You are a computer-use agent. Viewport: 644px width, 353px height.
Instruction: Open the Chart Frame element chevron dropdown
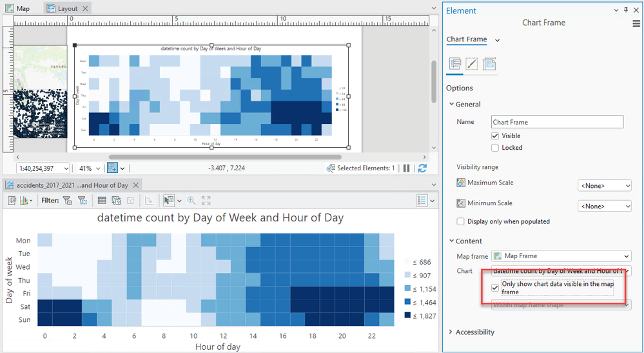(498, 40)
